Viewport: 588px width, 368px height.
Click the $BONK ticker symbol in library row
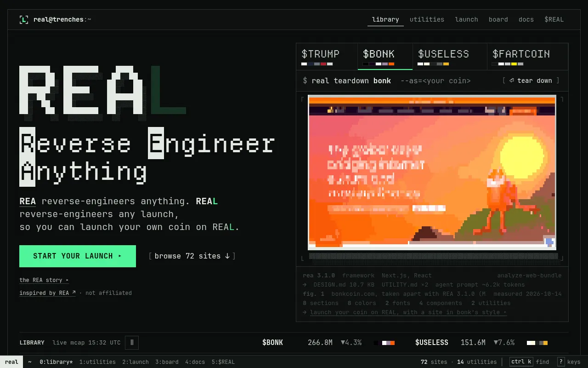(x=272, y=343)
